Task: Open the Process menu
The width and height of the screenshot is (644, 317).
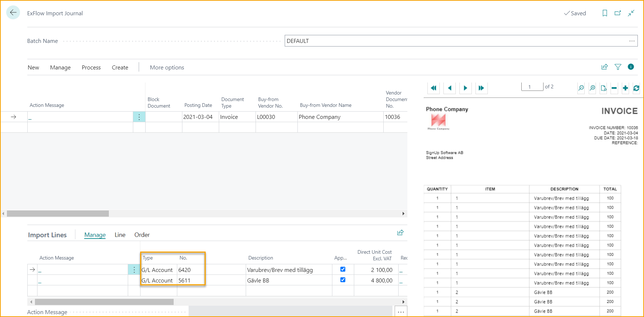Action: point(91,68)
